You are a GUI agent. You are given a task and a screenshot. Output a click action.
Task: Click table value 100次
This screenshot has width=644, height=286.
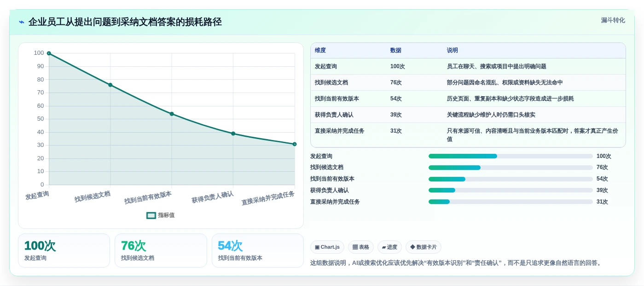pyautogui.click(x=398, y=66)
